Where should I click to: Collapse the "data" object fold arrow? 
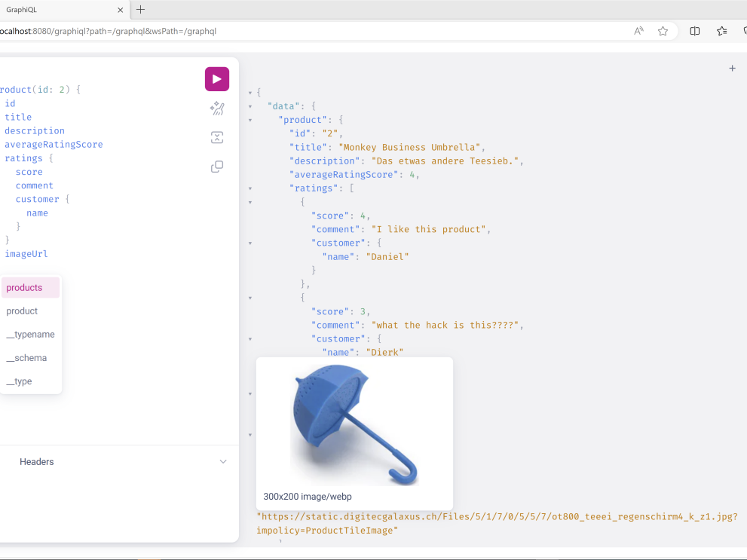(x=250, y=106)
